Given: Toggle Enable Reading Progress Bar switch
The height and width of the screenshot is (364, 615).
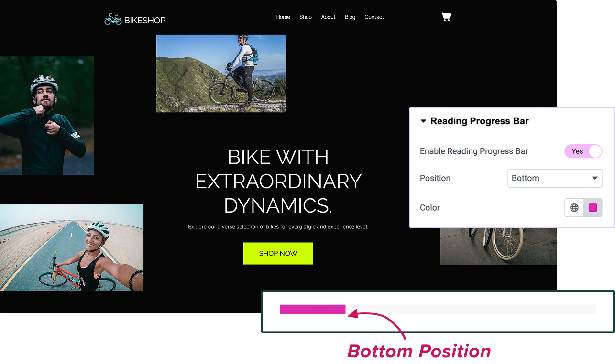Looking at the screenshot, I should [x=583, y=151].
